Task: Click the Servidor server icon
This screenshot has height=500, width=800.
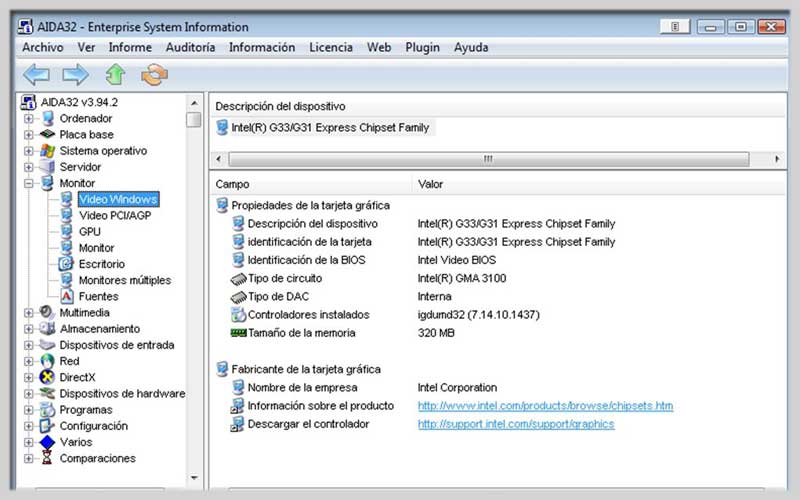Action: 47,167
